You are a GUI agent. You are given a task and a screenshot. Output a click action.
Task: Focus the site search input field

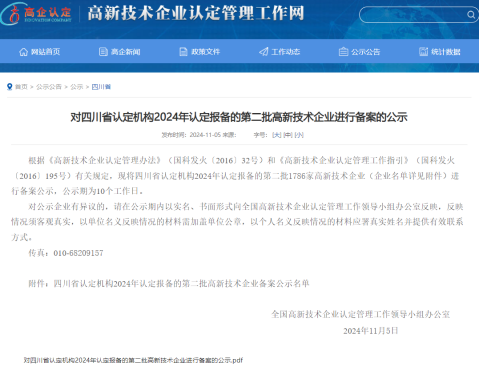pos(413,15)
